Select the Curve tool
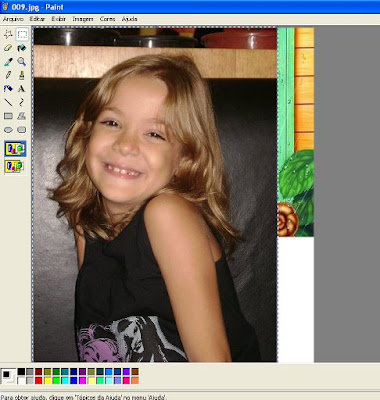This screenshot has height=400, width=380. tap(22, 102)
